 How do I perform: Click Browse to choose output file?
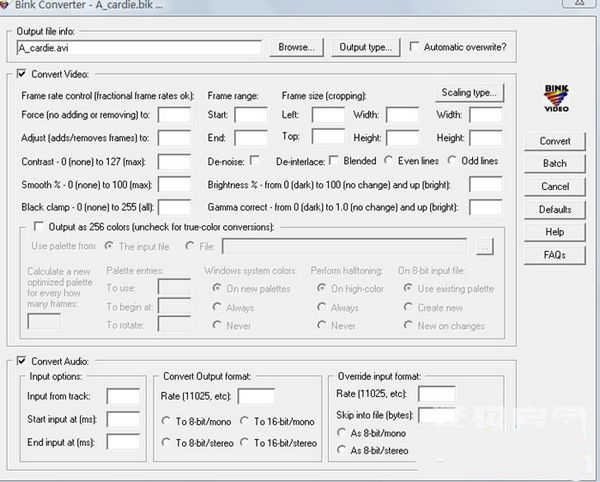coord(295,47)
